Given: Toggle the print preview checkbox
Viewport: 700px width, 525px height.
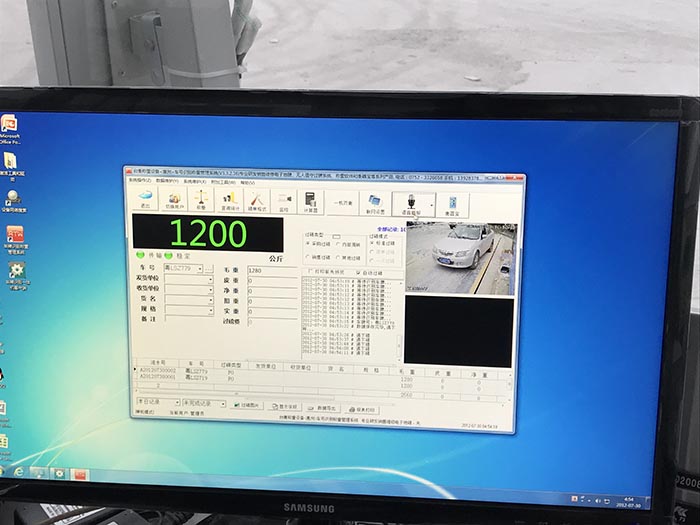Looking at the screenshot, I should (326, 271).
